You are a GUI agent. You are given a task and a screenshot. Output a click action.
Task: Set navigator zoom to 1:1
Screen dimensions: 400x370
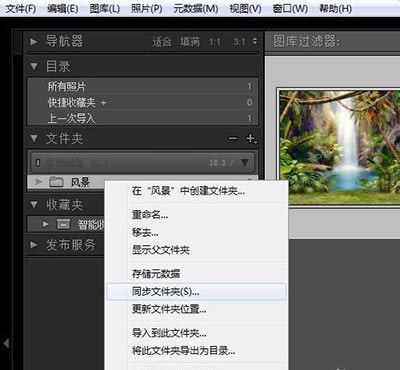[x=215, y=42]
